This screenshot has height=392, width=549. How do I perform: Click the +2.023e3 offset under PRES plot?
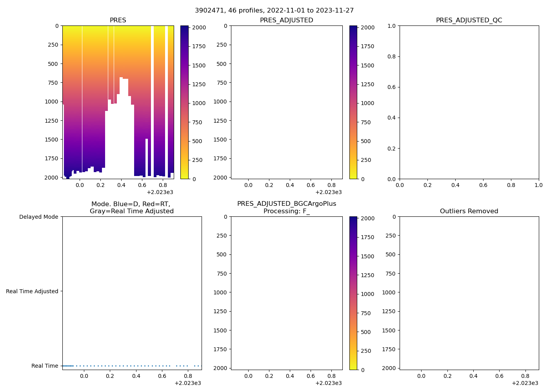160,192
